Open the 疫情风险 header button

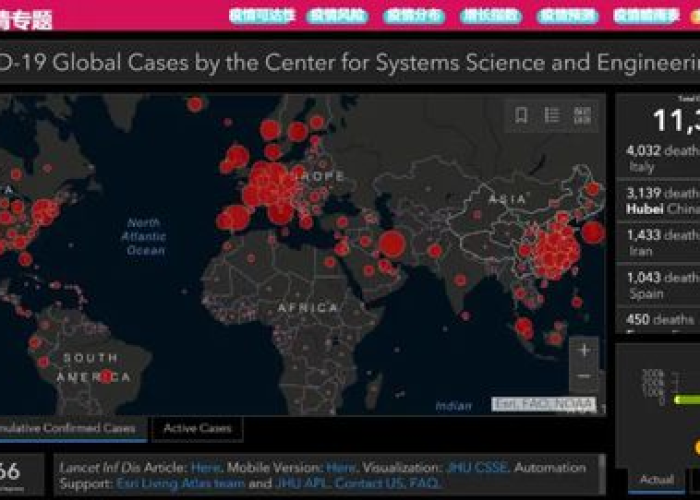point(338,16)
